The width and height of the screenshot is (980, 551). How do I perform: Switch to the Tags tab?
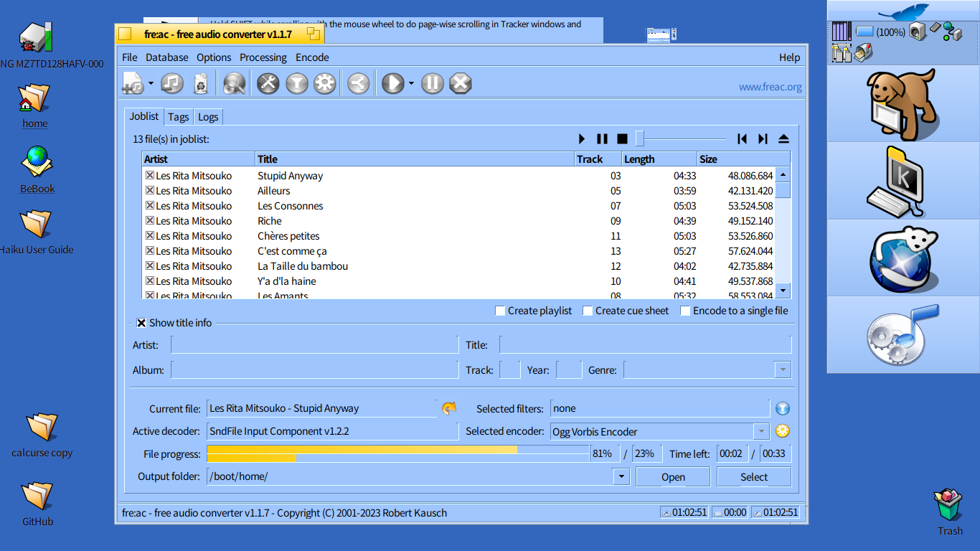pyautogui.click(x=179, y=117)
